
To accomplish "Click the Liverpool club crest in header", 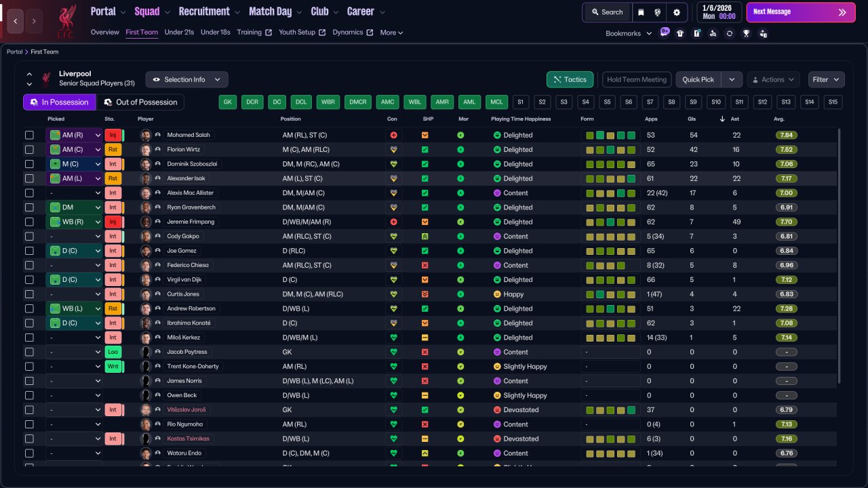I will [x=66, y=21].
